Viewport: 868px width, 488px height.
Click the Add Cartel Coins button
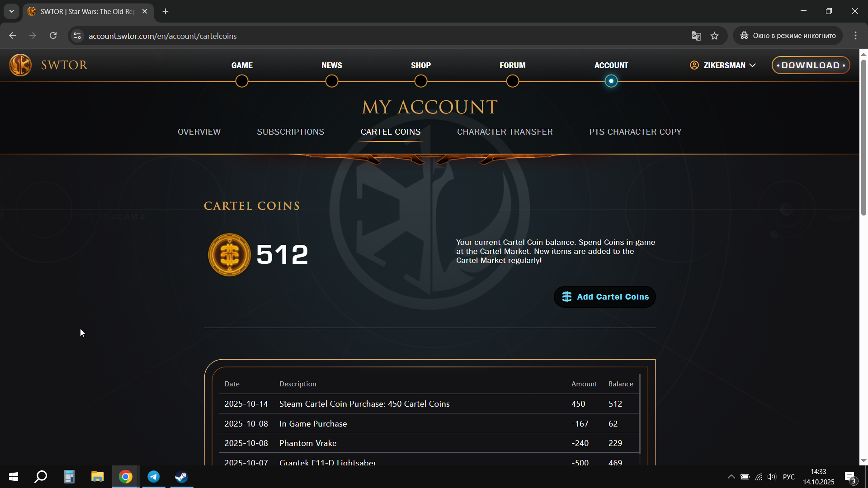604,297
